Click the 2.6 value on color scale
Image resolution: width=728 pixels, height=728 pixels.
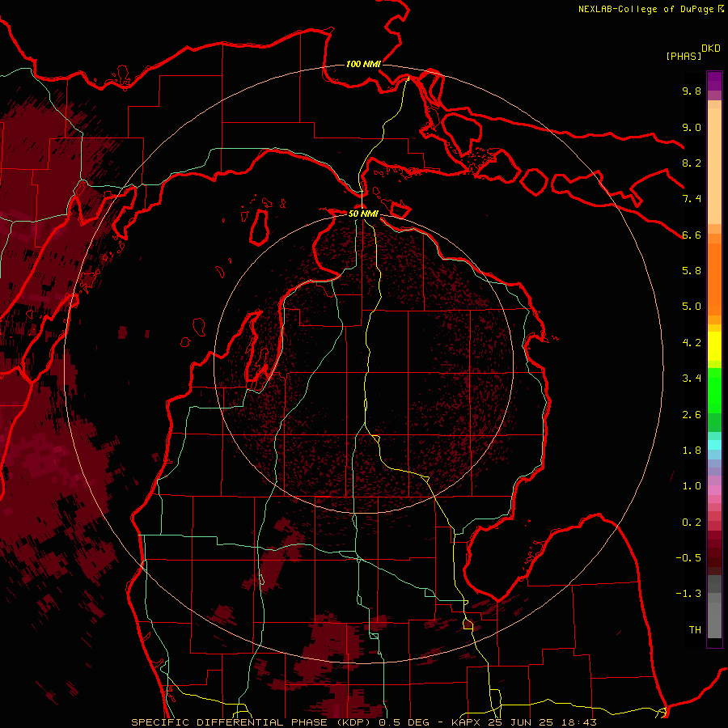(692, 415)
